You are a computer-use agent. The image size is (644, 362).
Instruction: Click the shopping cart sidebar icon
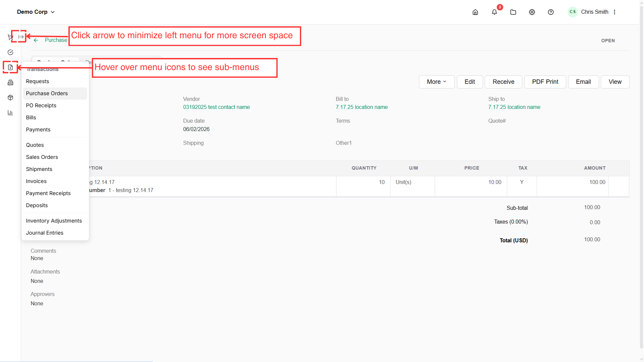(x=10, y=37)
